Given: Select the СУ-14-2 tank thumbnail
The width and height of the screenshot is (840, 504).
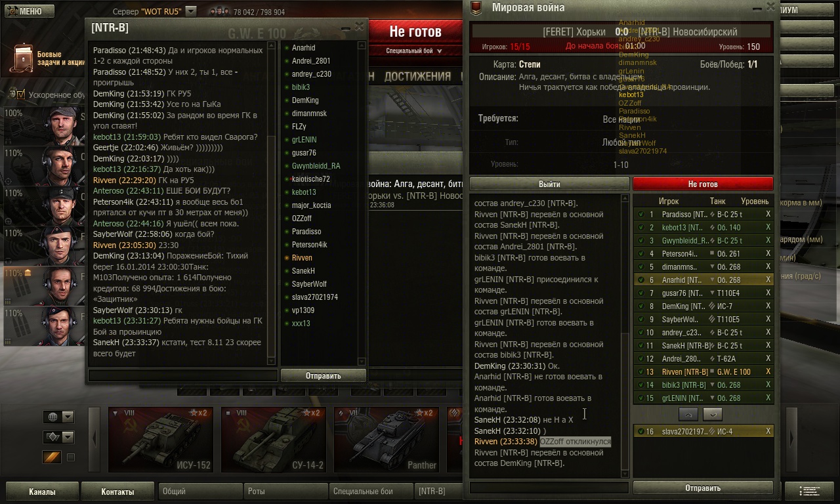Looking at the screenshot, I should click(274, 440).
